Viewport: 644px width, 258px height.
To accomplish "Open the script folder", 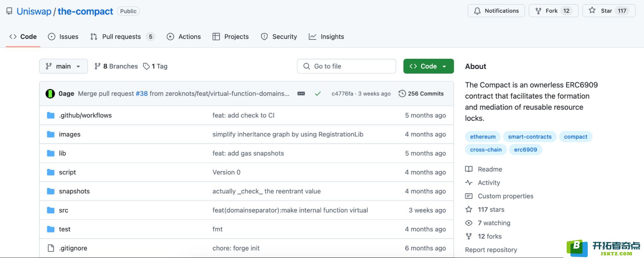I will [x=67, y=172].
